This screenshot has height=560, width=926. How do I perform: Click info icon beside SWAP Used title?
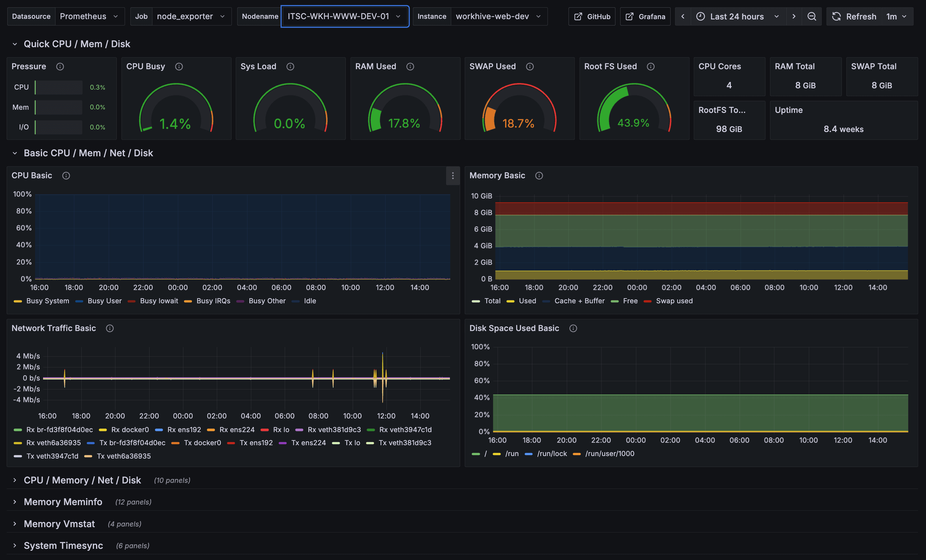point(530,67)
